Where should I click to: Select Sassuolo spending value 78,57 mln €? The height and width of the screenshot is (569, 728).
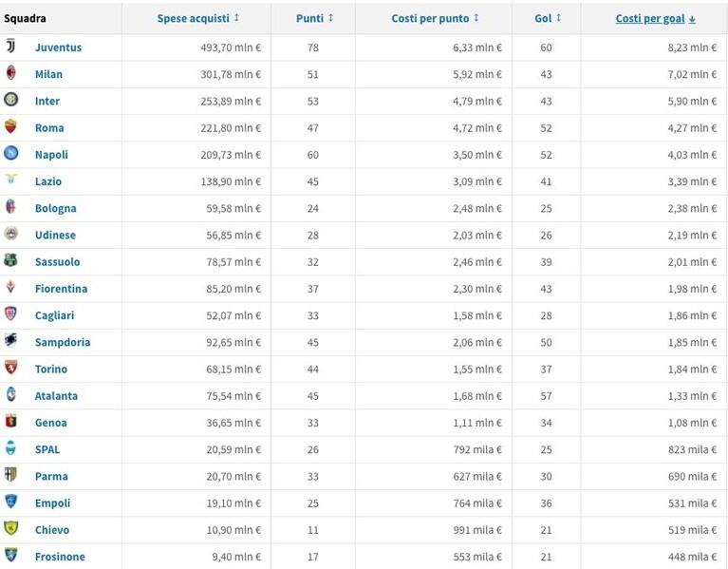point(234,262)
